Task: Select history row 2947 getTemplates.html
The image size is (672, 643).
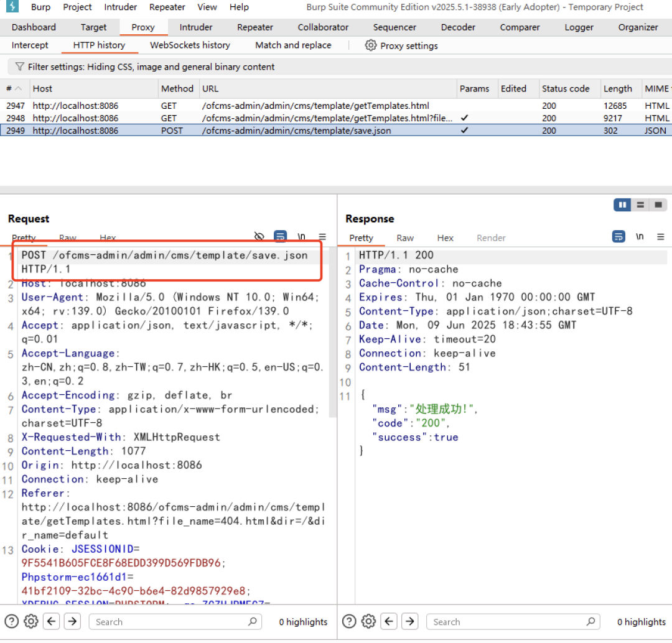Action: pyautogui.click(x=336, y=105)
